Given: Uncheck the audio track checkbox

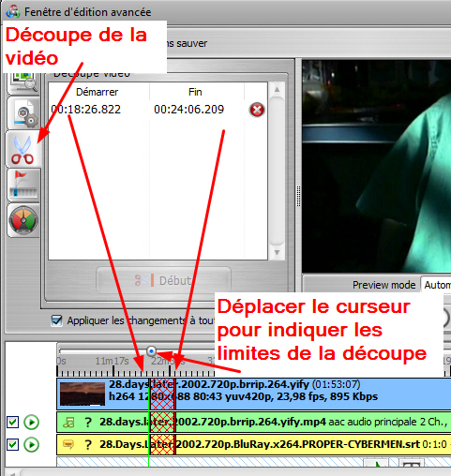Looking at the screenshot, I should pos(13,423).
